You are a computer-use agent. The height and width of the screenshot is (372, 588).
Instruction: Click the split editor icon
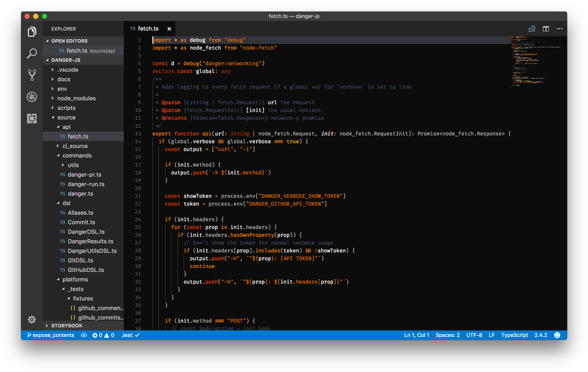(546, 29)
